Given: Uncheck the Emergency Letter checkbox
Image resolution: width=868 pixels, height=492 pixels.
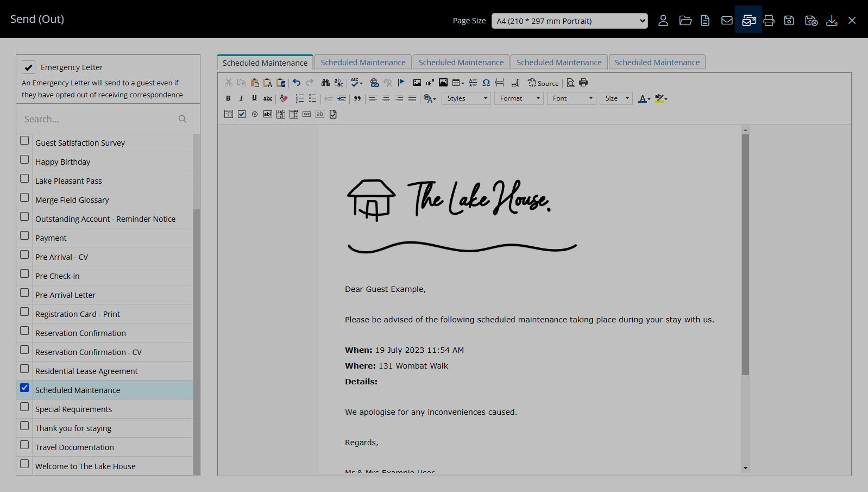Looking at the screenshot, I should (29, 67).
